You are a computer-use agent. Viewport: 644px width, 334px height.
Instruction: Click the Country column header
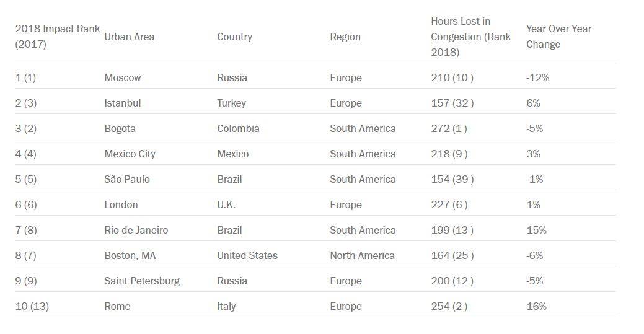(x=234, y=37)
